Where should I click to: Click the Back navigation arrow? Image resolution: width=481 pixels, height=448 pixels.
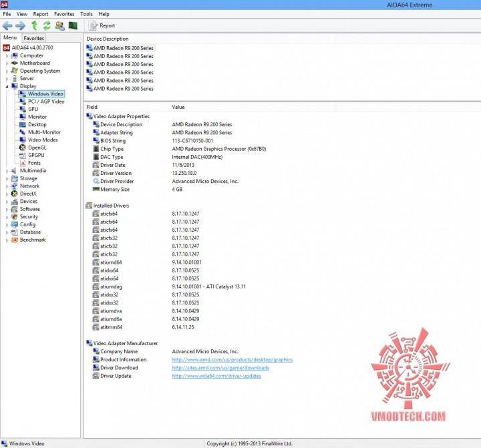click(7, 26)
